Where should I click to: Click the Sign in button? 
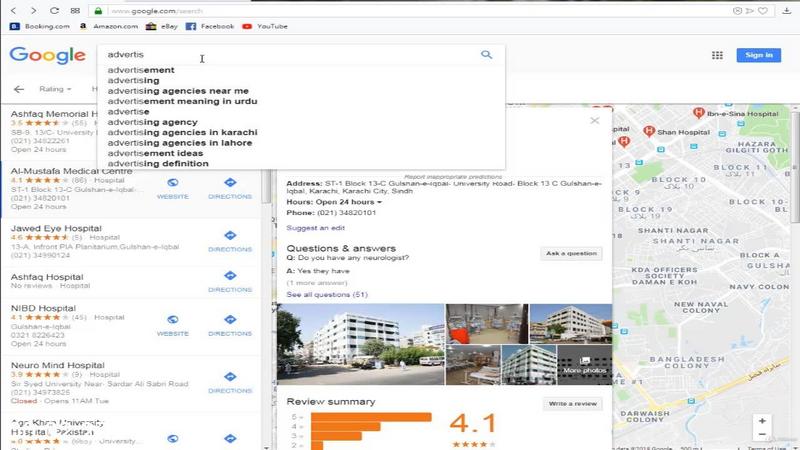coord(759,55)
